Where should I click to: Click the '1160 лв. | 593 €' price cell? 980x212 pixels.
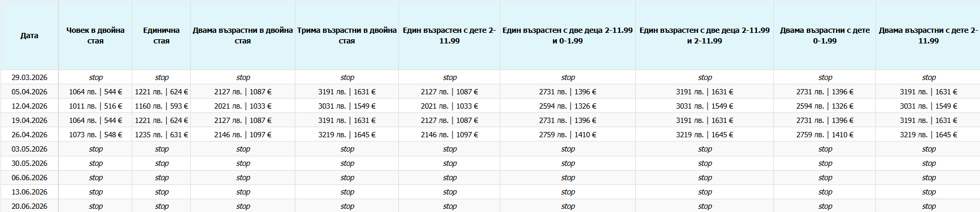(x=161, y=106)
